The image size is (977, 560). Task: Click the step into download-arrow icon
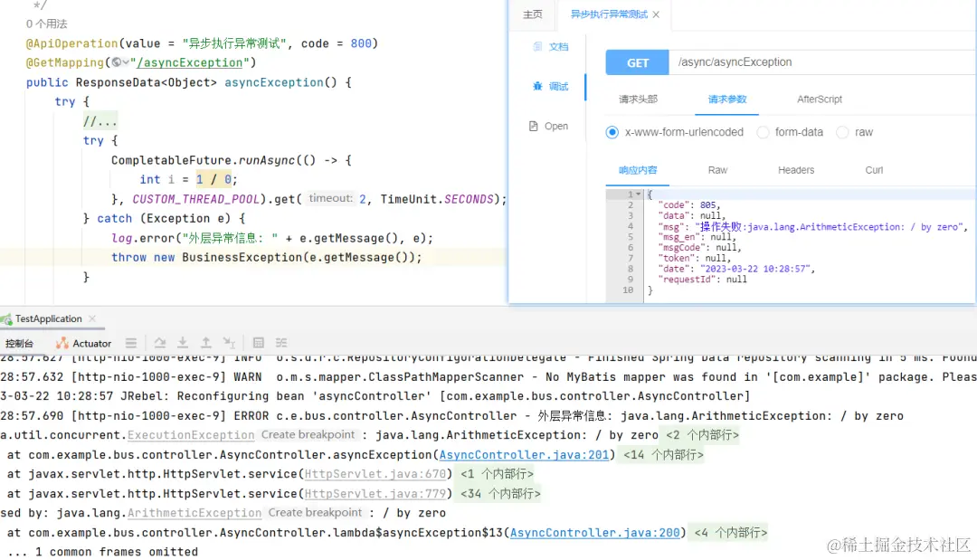click(183, 343)
